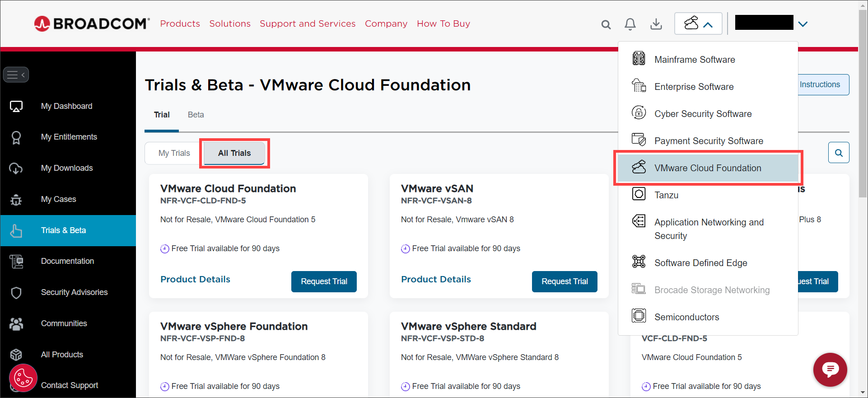Click Communities people icon
Viewport: 868px width, 398px height.
coord(16,324)
